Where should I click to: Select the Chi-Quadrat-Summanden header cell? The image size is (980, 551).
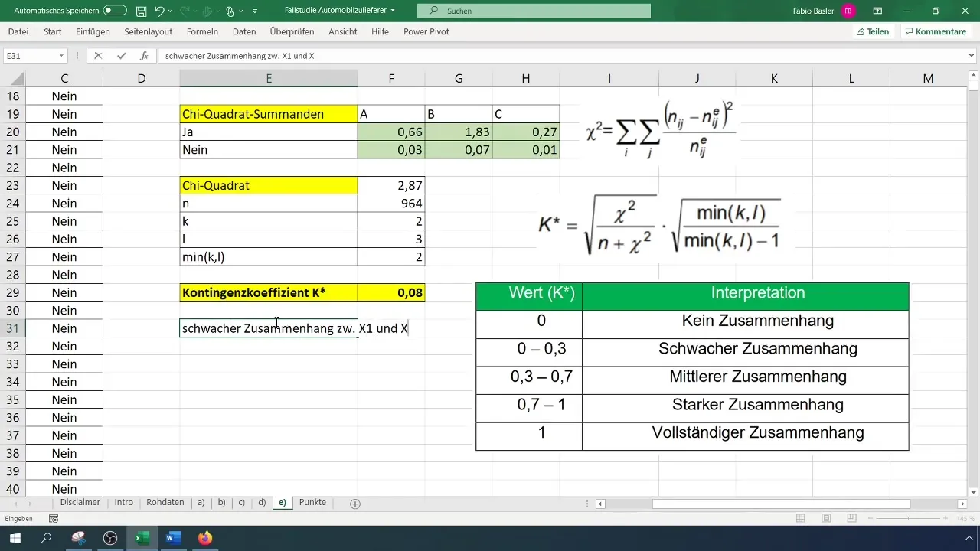coord(269,114)
